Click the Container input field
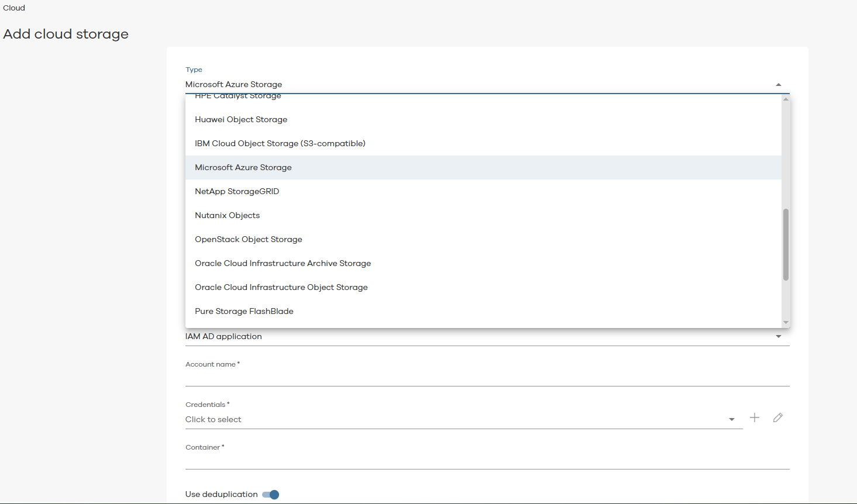This screenshot has width=857, height=504. (487, 461)
